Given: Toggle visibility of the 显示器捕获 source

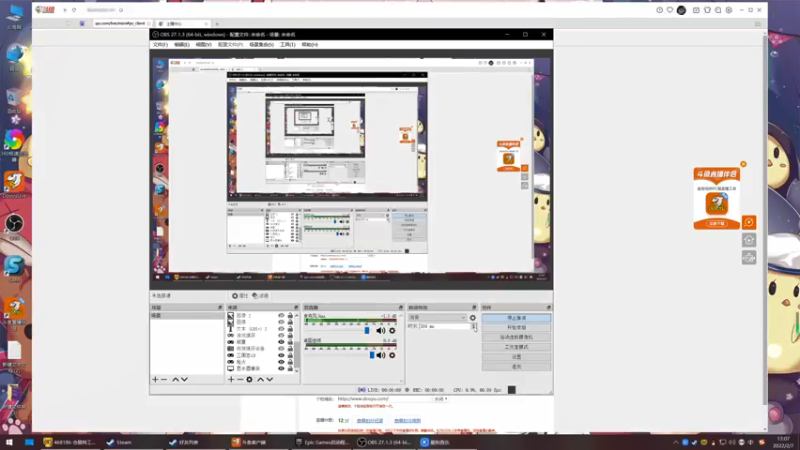Looking at the screenshot, I should point(281,368).
